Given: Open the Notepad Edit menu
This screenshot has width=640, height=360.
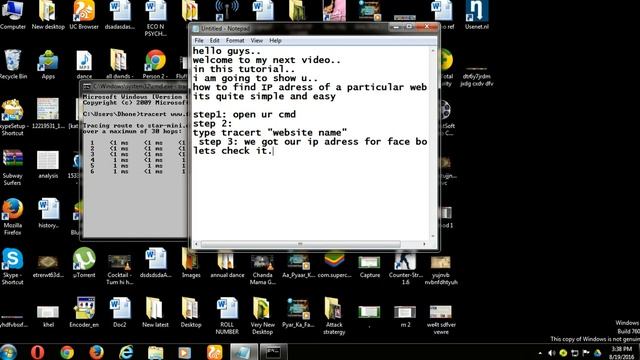Looking at the screenshot, I should point(214,40).
